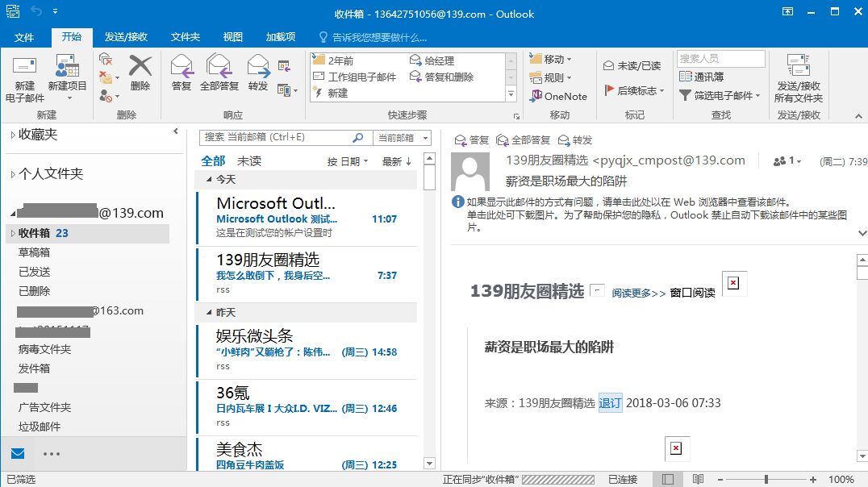
Task: Open the 规则 dropdown
Action: [550, 77]
